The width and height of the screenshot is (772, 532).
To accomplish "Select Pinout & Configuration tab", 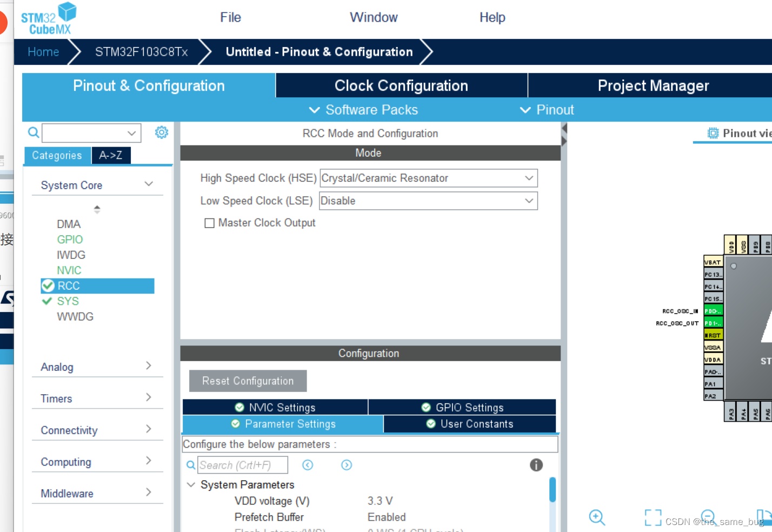I will (x=149, y=85).
